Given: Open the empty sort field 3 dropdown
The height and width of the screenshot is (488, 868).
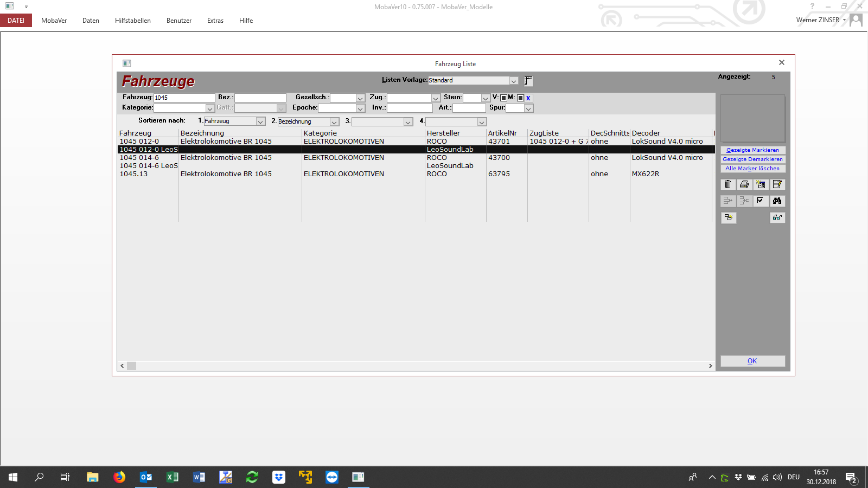Looking at the screenshot, I should (x=408, y=122).
